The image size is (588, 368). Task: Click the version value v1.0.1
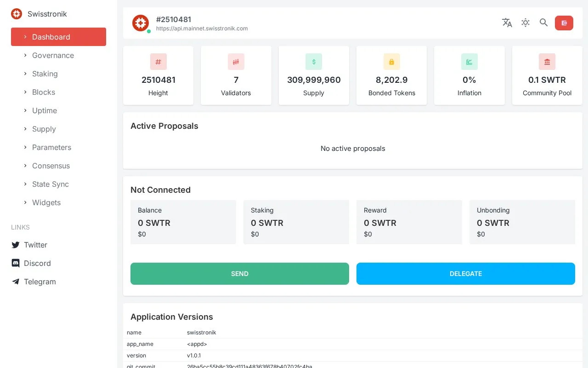(194, 356)
